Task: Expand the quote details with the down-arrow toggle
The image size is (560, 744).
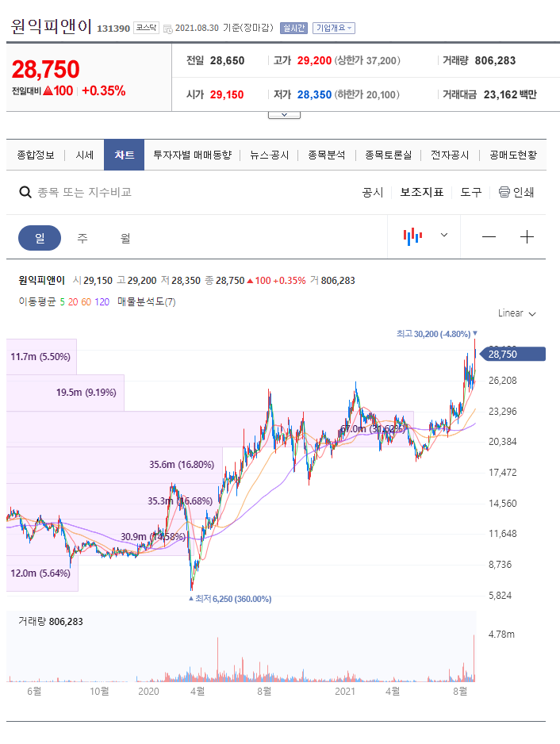Action: [x=284, y=115]
